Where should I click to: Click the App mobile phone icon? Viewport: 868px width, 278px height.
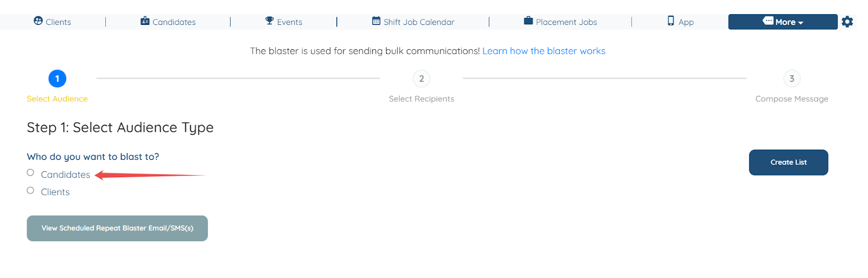point(671,21)
